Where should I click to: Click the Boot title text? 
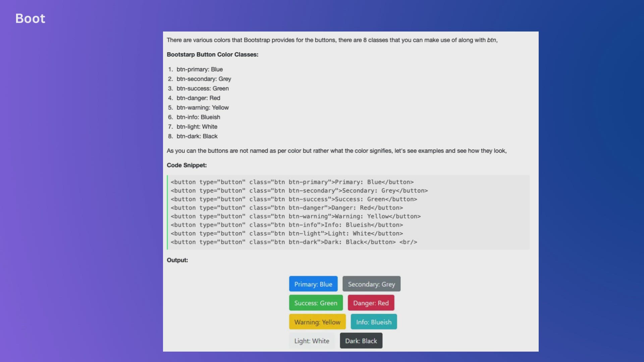pos(30,18)
